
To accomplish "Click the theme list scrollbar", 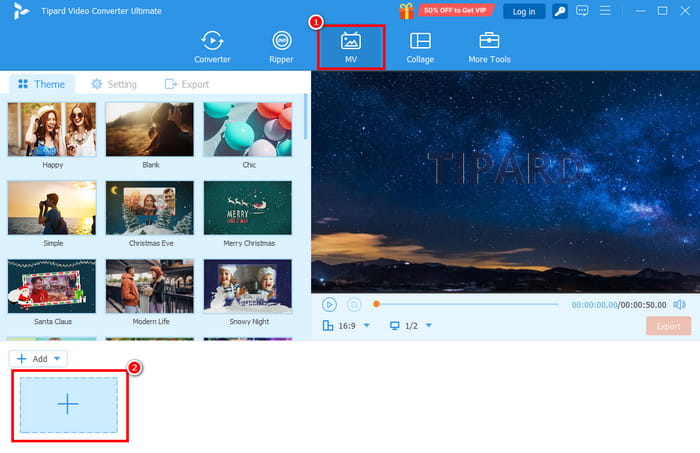I will tap(305, 117).
